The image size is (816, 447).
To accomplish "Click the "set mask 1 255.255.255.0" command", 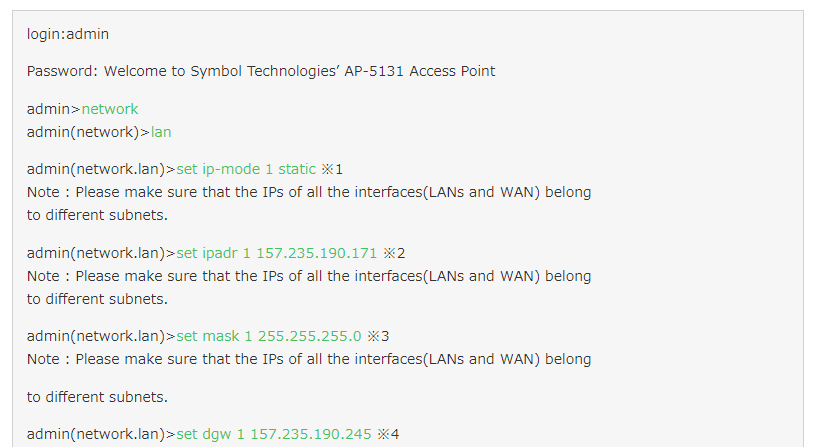I will pos(269,336).
